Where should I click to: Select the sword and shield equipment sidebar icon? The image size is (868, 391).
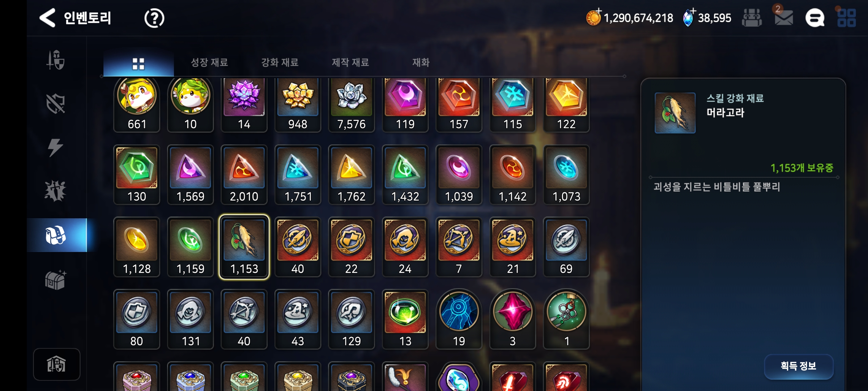click(56, 60)
